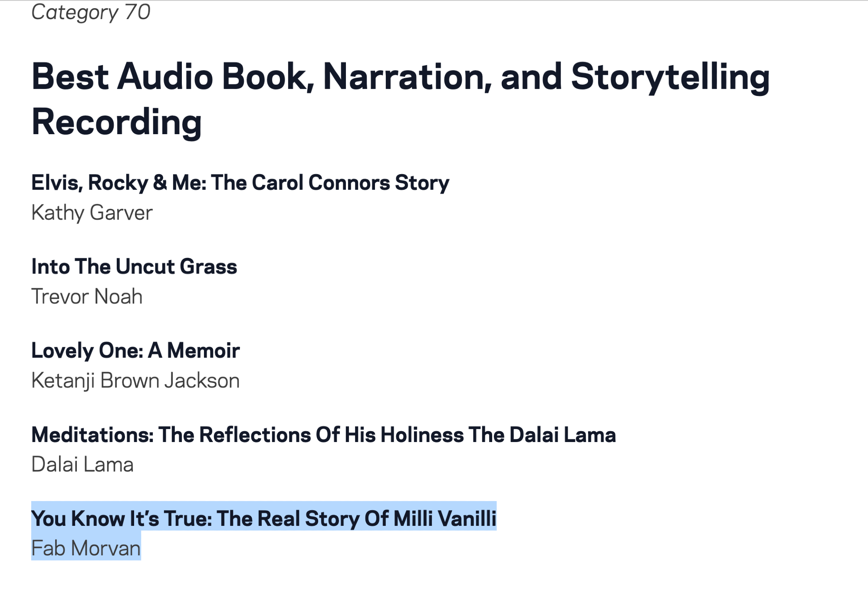Click the word Storytelling in heading
Screen dimensions: 868x604
coord(670,77)
